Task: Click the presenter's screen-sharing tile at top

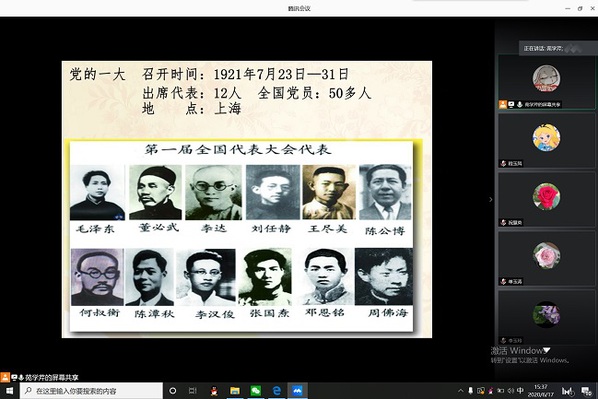Action: click(547, 82)
